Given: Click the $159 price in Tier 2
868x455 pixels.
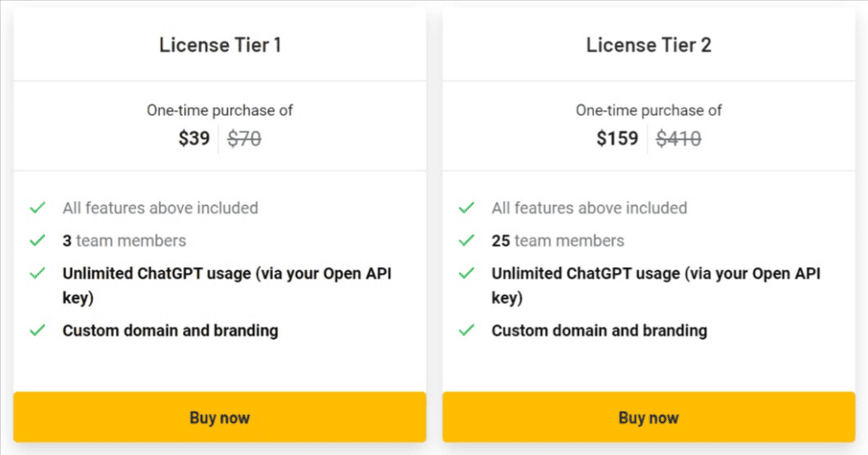Looking at the screenshot, I should pos(617,138).
